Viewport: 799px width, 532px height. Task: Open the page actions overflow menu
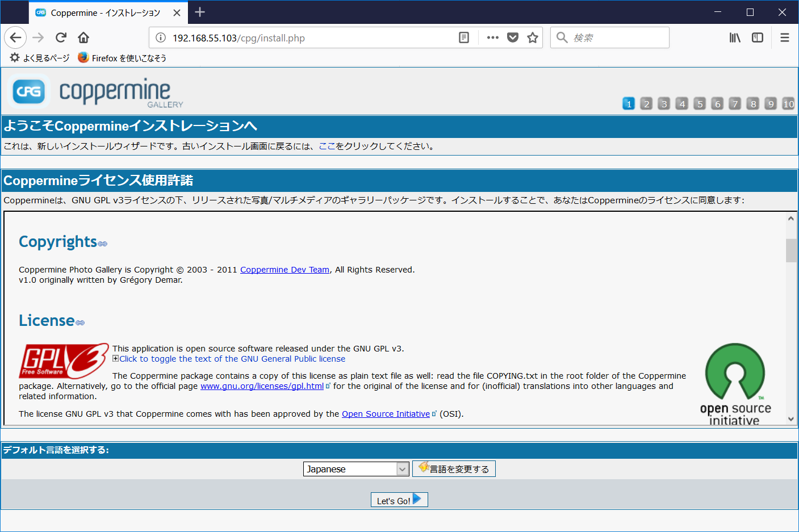pos(492,37)
